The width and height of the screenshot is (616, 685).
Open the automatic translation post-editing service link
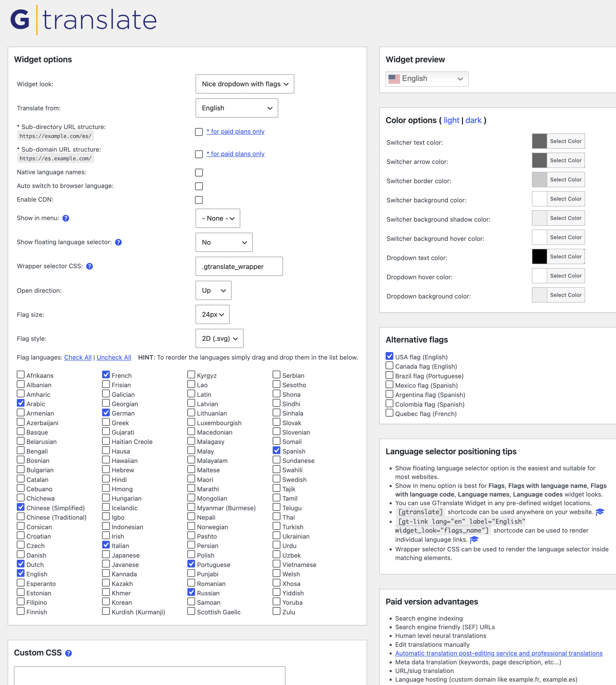(x=499, y=653)
